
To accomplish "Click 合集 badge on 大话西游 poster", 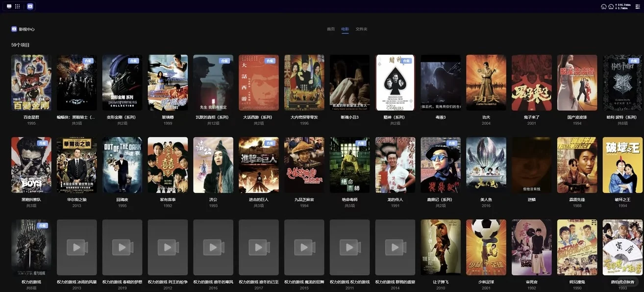I will [x=270, y=61].
